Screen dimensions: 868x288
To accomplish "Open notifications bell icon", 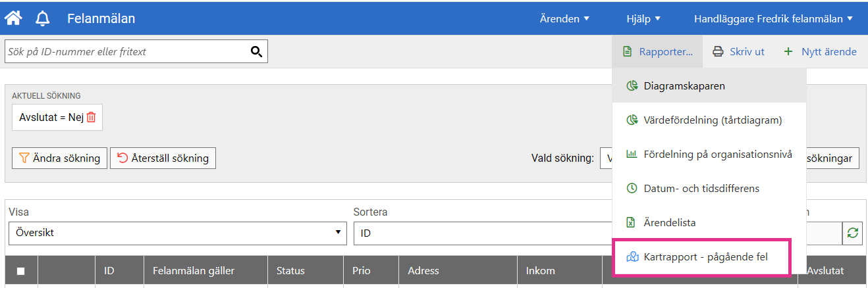I will tap(43, 18).
